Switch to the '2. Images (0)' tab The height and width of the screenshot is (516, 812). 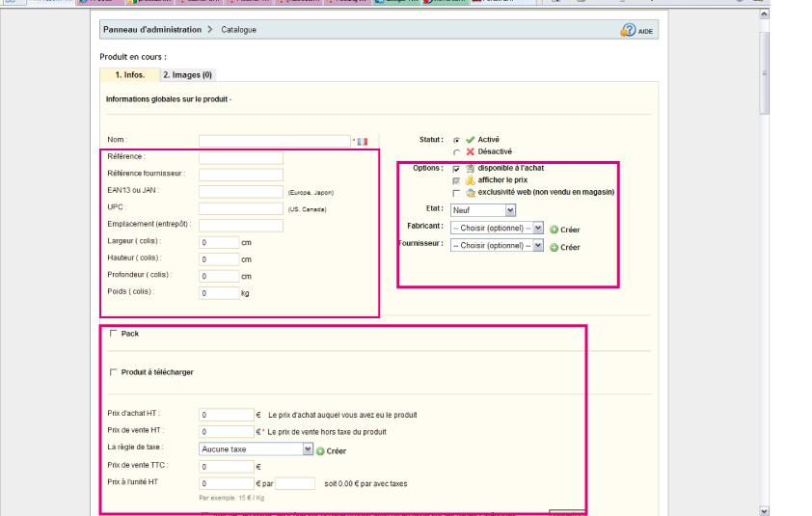click(187, 74)
